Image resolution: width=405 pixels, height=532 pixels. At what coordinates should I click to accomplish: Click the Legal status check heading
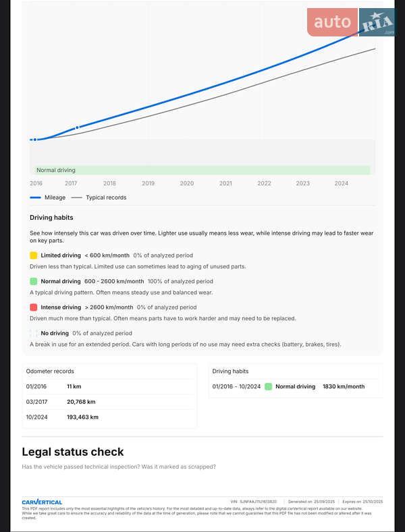[73, 452]
